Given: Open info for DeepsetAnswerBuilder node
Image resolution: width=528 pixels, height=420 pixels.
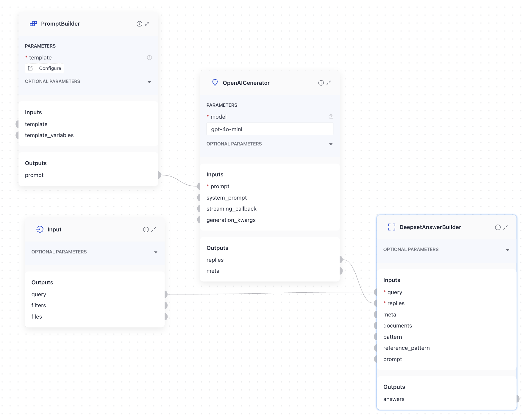Looking at the screenshot, I should click(x=498, y=227).
